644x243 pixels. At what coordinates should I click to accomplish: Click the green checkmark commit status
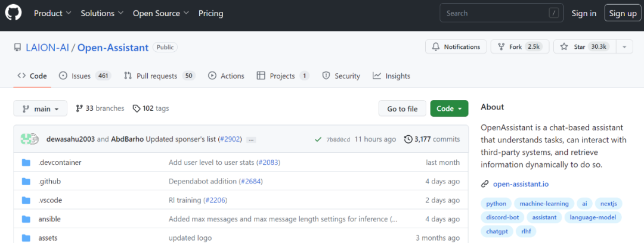318,139
